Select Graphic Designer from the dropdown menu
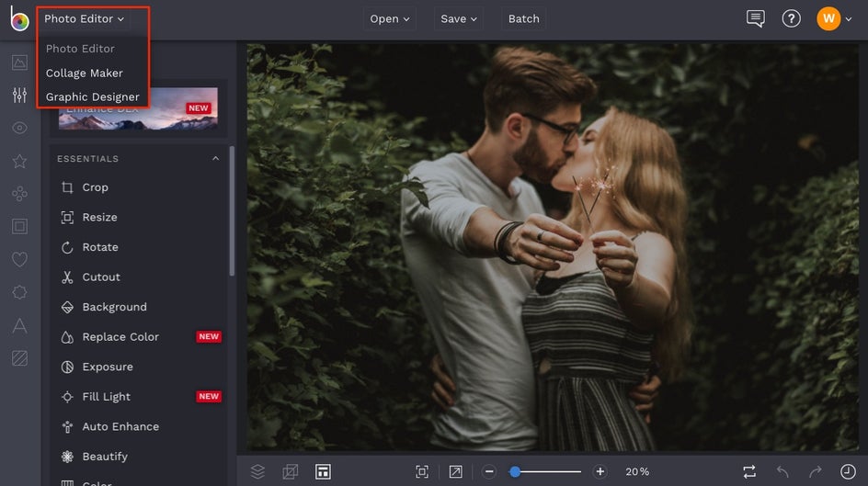 [x=93, y=96]
